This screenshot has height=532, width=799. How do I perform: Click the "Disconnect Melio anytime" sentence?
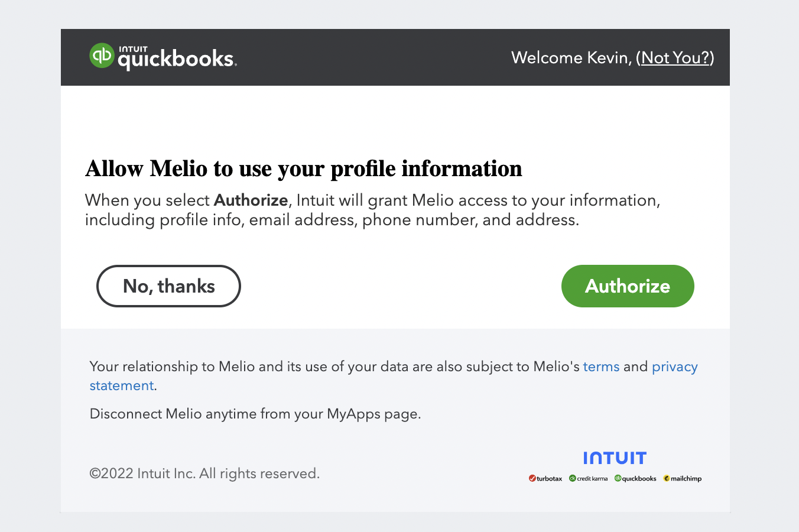(255, 414)
